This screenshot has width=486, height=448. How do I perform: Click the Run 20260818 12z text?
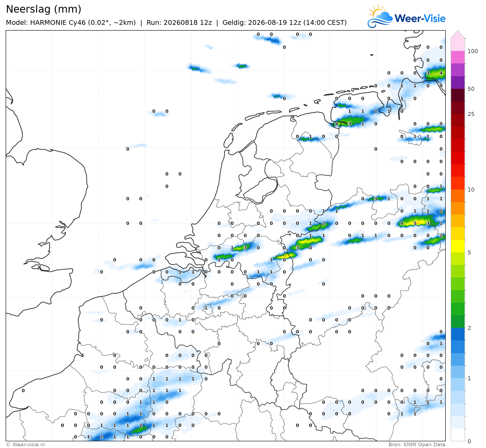[179, 23]
